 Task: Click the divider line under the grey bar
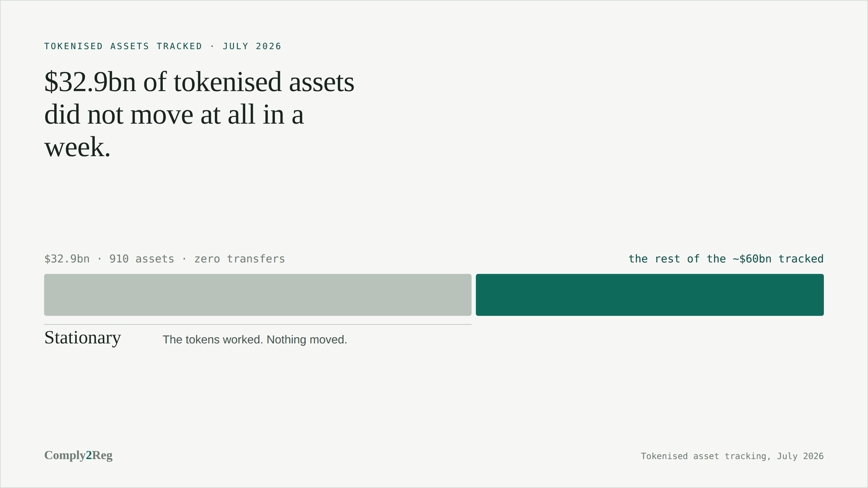(258, 324)
